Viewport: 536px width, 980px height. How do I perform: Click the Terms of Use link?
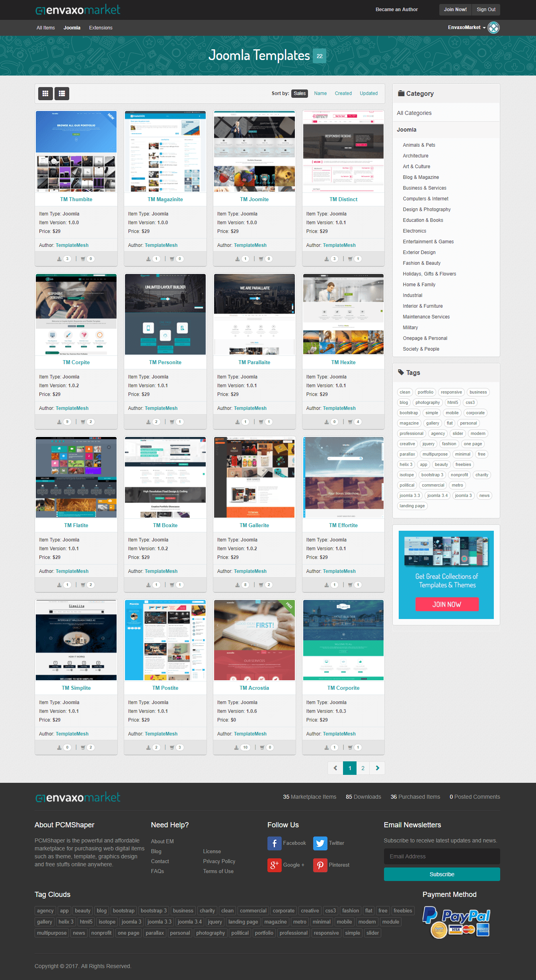click(218, 871)
